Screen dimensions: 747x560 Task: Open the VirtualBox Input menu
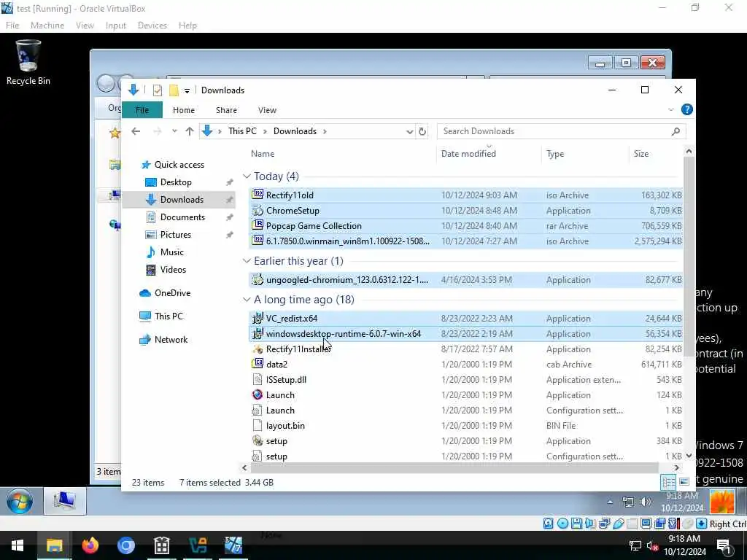point(116,26)
